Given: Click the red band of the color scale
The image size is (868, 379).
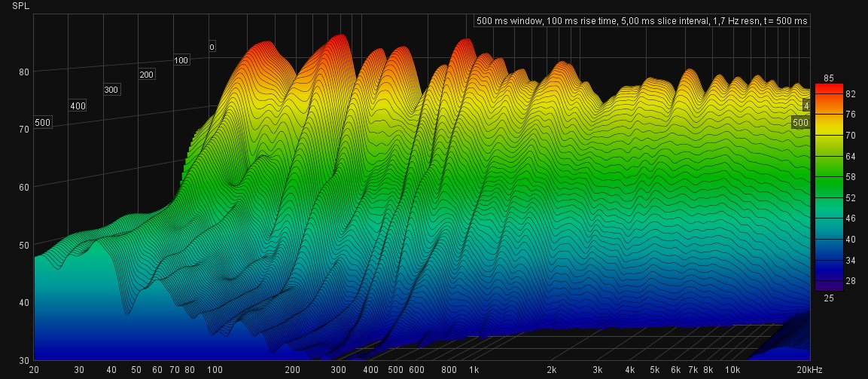Looking at the screenshot, I should click(x=828, y=89).
